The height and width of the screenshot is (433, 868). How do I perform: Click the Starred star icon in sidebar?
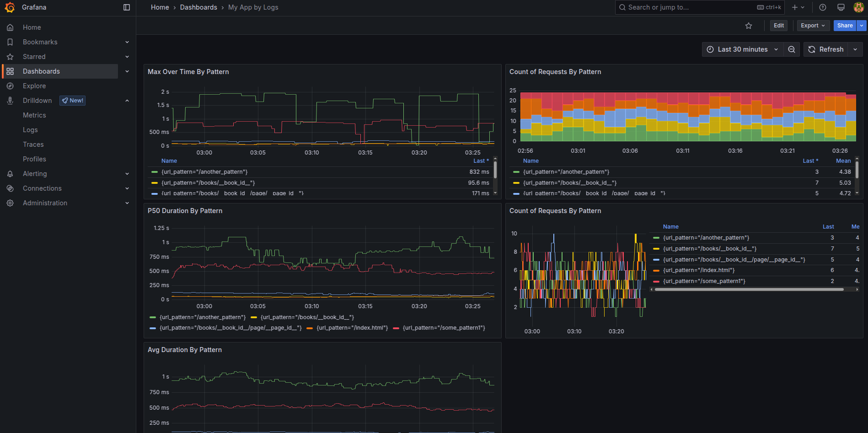[x=10, y=57]
